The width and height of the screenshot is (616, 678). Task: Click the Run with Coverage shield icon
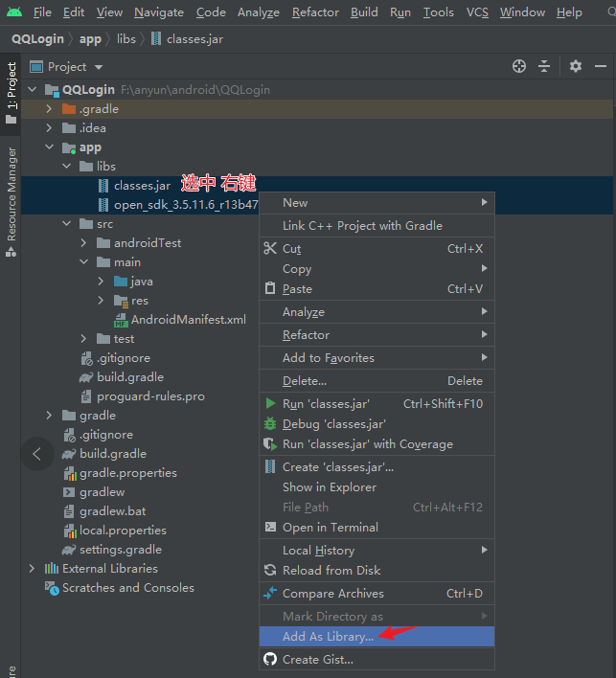pos(270,444)
